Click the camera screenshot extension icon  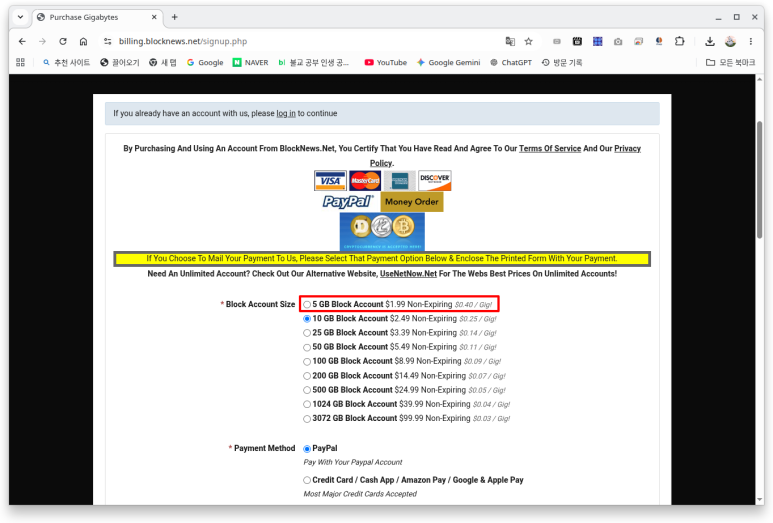point(618,41)
